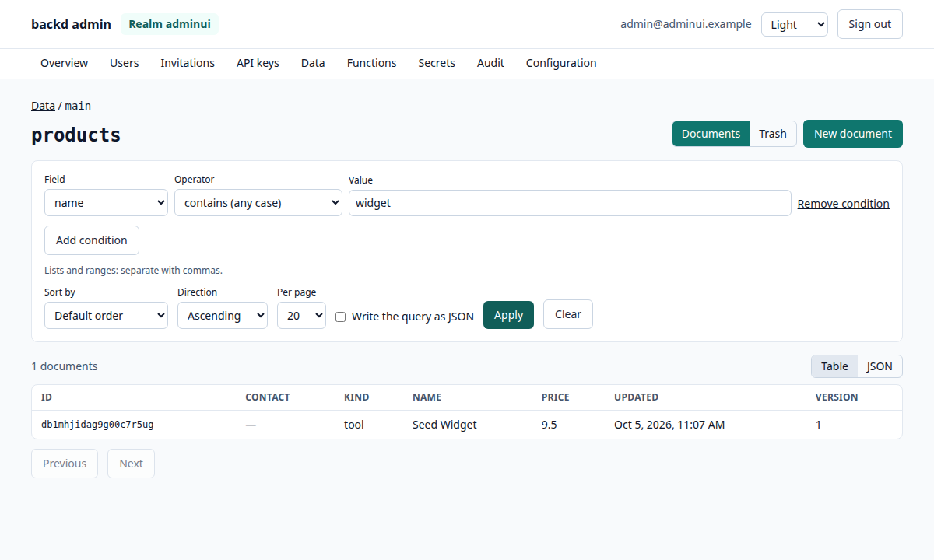Screen dimensions: 934x560
Task: Switch results to JSON view
Action: point(880,366)
